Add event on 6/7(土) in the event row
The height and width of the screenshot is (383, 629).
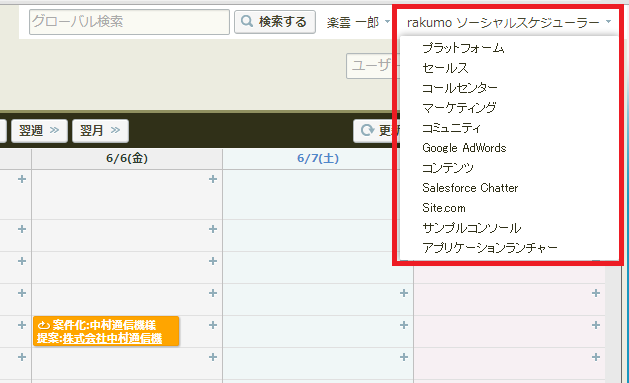click(404, 325)
